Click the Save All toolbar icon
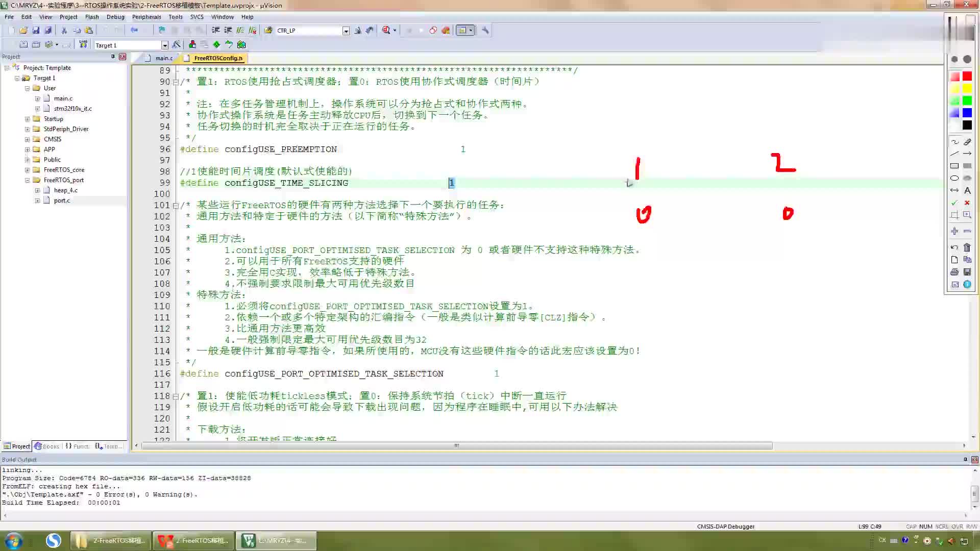The height and width of the screenshot is (551, 980). [x=48, y=31]
